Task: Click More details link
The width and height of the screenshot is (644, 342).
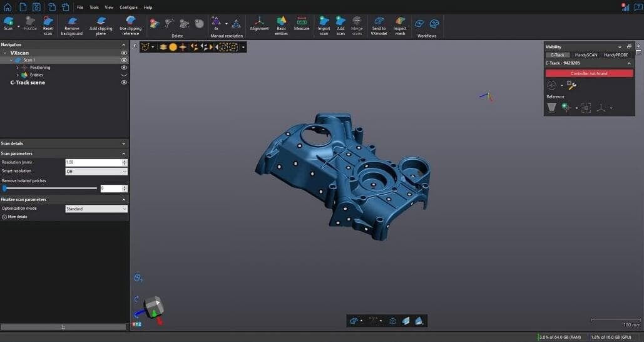Action: [x=17, y=217]
